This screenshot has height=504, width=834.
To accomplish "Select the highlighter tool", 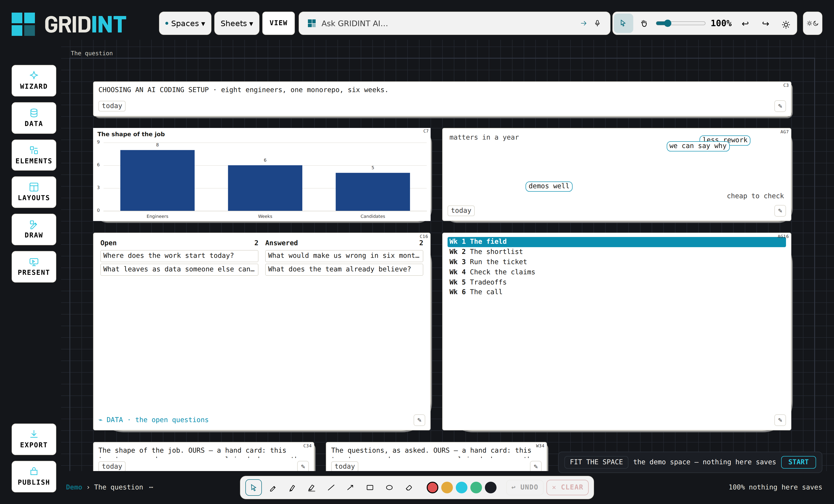I will [312, 488].
